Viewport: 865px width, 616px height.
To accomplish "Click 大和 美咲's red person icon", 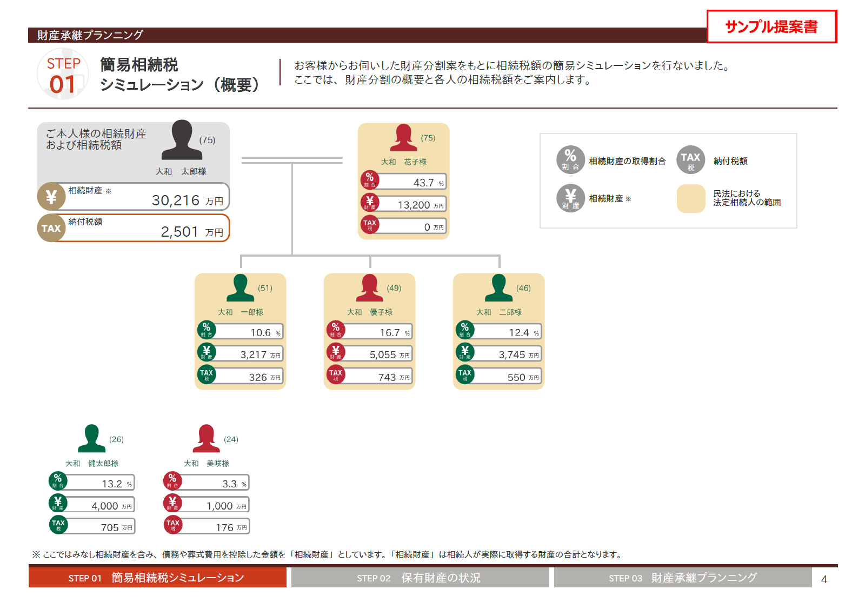I will pyautogui.click(x=206, y=439).
